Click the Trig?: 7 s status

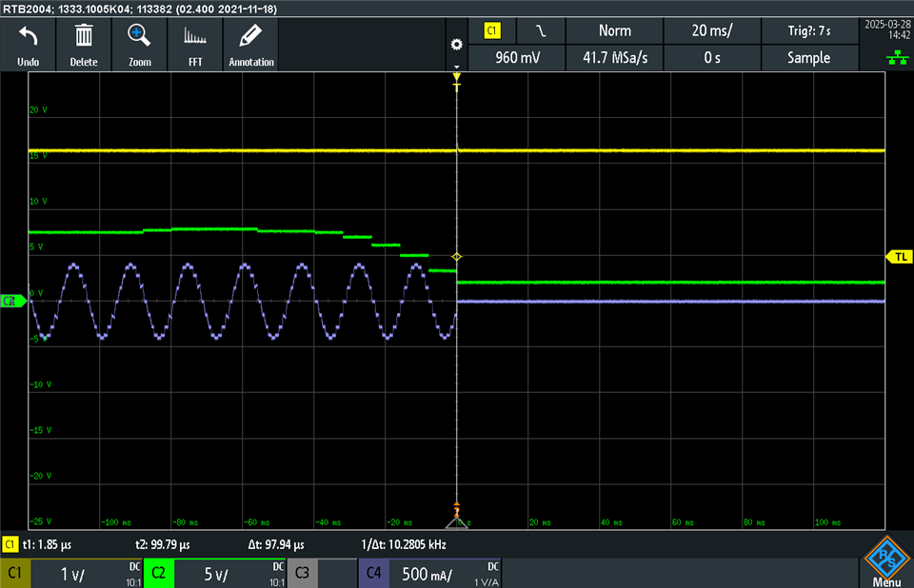809,30
